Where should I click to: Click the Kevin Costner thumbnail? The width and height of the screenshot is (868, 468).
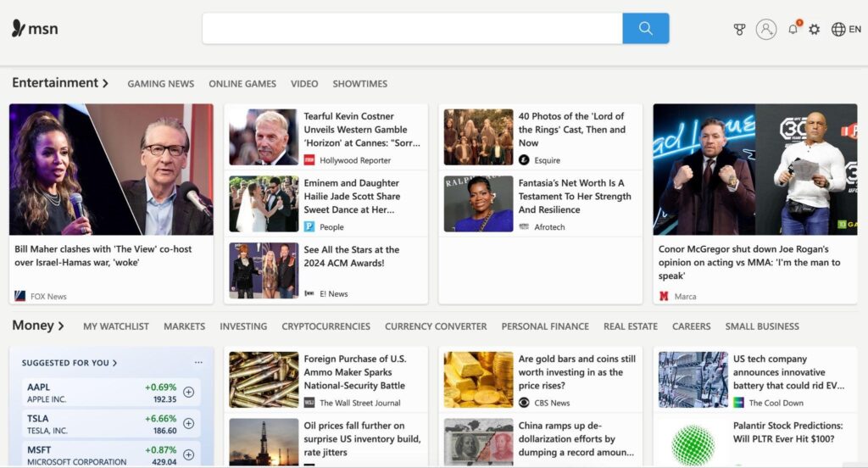(264, 136)
